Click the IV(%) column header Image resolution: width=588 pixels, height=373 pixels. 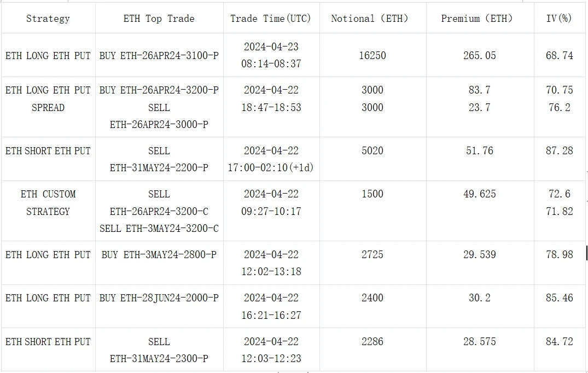pos(559,19)
